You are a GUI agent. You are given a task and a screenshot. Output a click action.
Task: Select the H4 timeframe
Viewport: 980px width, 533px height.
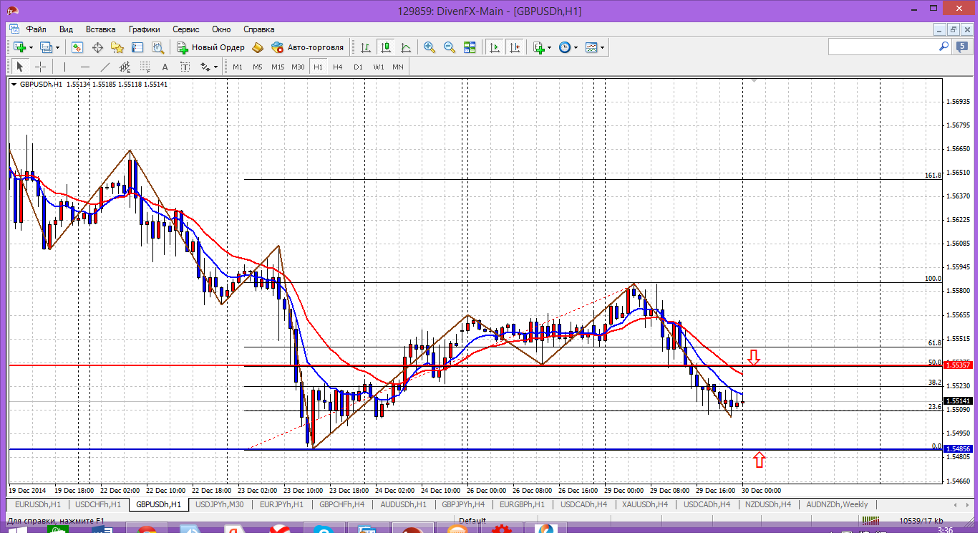tap(338, 67)
